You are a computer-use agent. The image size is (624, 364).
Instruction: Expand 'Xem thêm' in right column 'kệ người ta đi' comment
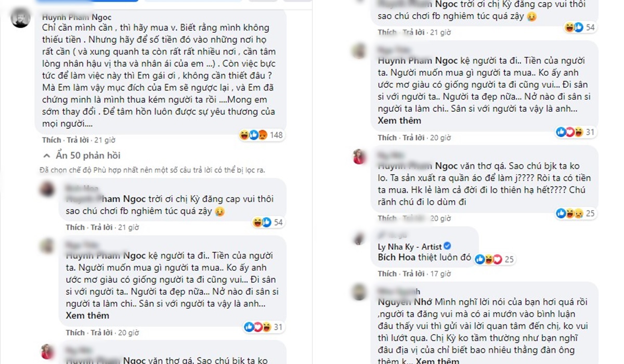[x=399, y=121]
